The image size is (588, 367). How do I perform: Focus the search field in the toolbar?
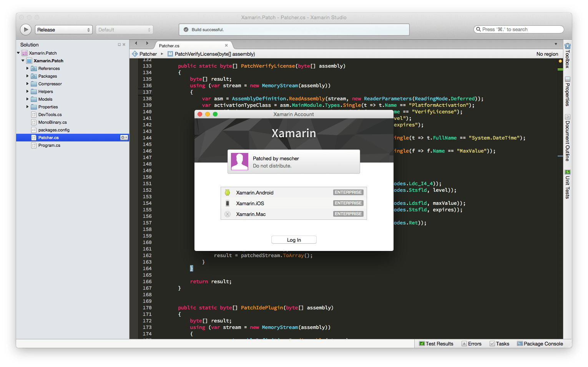click(x=519, y=29)
